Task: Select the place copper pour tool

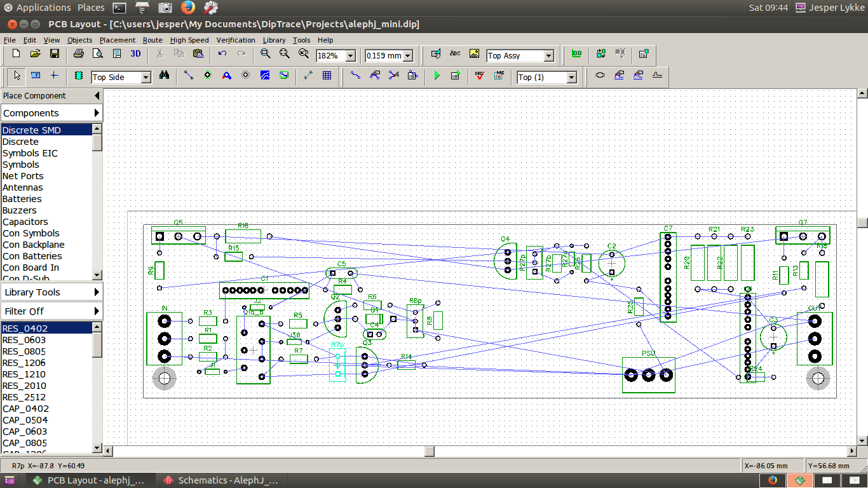Action: (x=265, y=76)
